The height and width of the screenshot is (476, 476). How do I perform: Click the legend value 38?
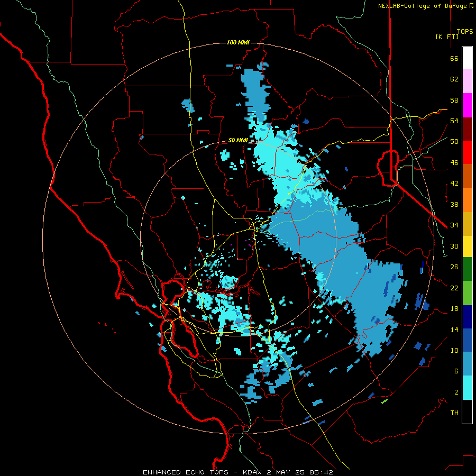coord(454,204)
